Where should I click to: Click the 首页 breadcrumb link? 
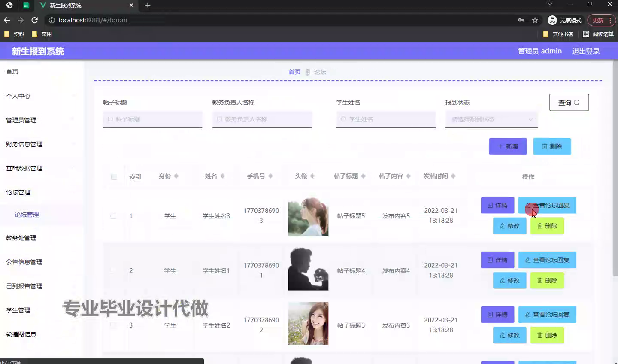pyautogui.click(x=294, y=72)
